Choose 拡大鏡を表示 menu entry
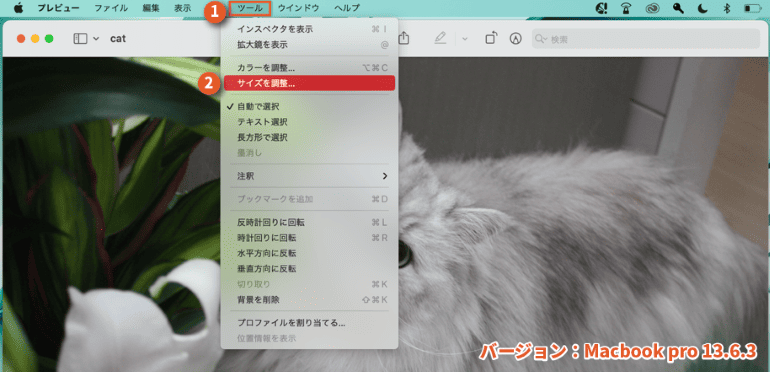770x372 pixels. (x=309, y=45)
